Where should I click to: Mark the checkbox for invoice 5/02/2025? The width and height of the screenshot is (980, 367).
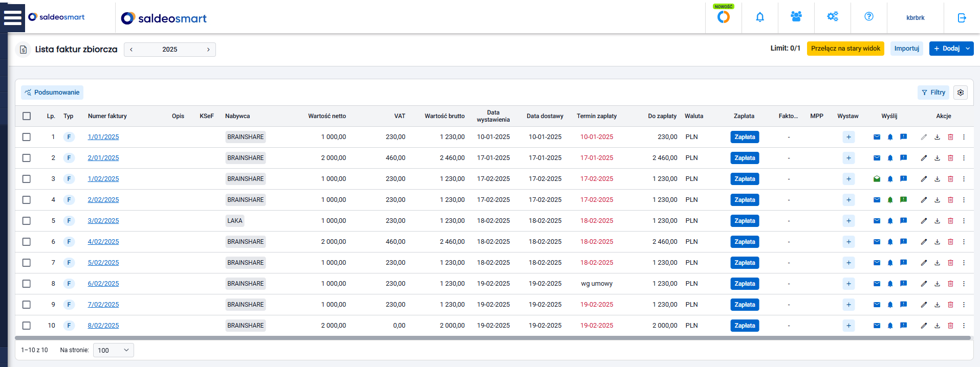(27, 263)
